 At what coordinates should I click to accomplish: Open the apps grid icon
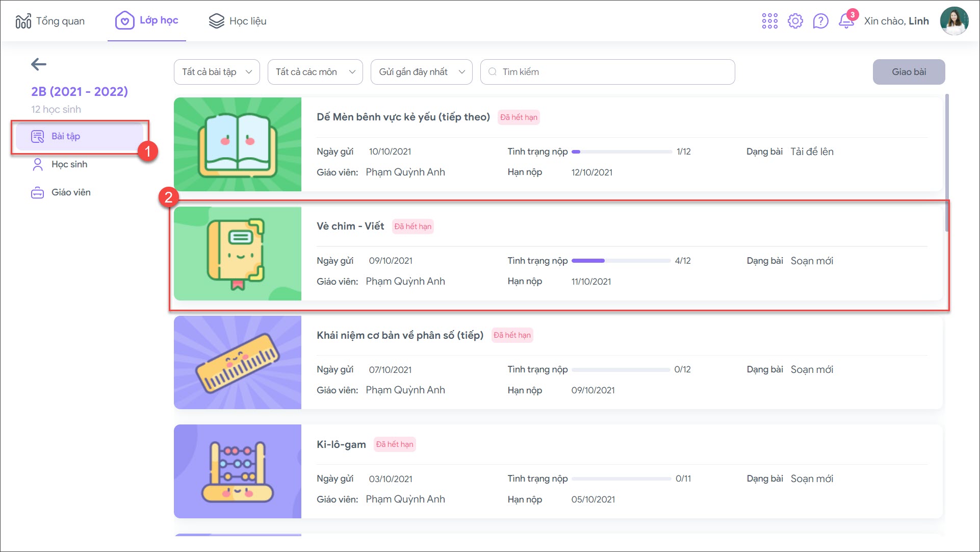769,21
